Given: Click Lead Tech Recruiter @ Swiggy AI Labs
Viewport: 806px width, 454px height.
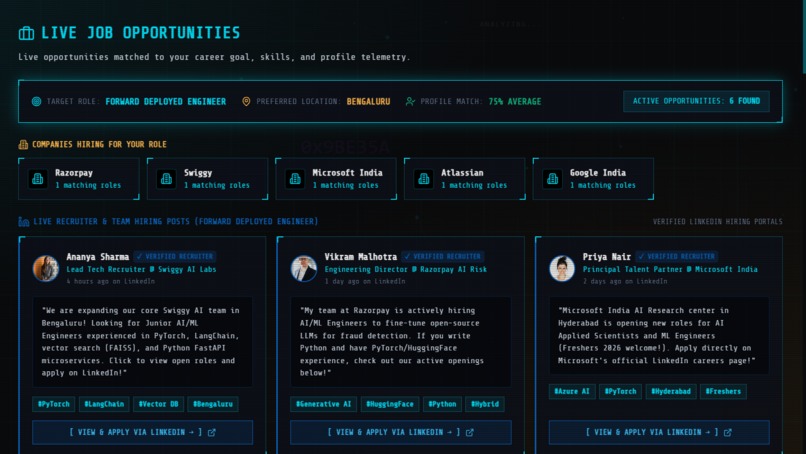Looking at the screenshot, I should point(141,269).
